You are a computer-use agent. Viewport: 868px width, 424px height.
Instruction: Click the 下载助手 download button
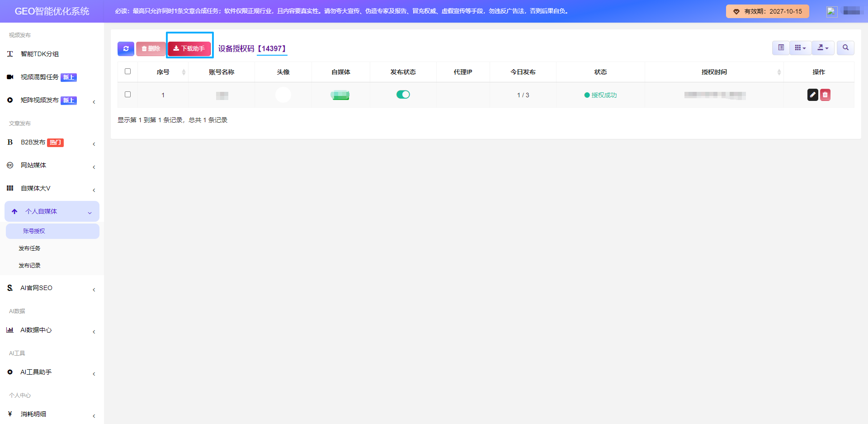tap(189, 48)
